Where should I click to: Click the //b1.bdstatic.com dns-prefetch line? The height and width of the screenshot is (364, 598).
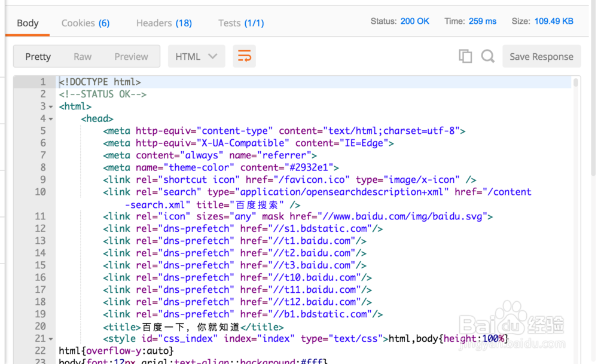pos(243,314)
